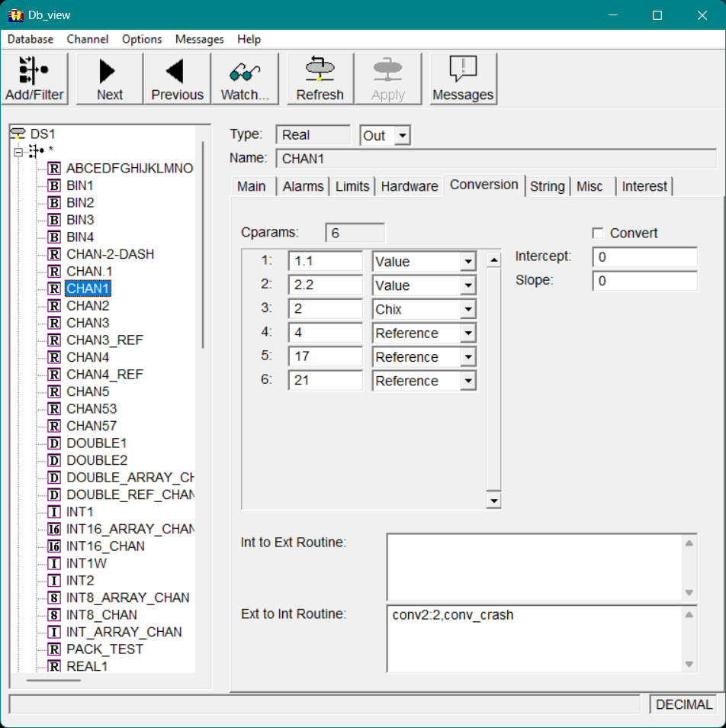Image resolution: width=726 pixels, height=728 pixels.
Task: Click the INT16_CHAN type icon
Action: click(x=54, y=546)
